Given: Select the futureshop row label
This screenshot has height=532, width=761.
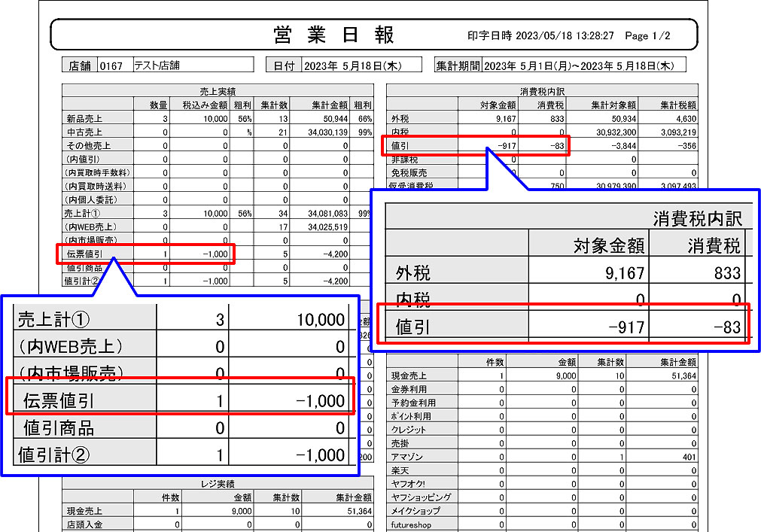Looking at the screenshot, I should pos(411,524).
